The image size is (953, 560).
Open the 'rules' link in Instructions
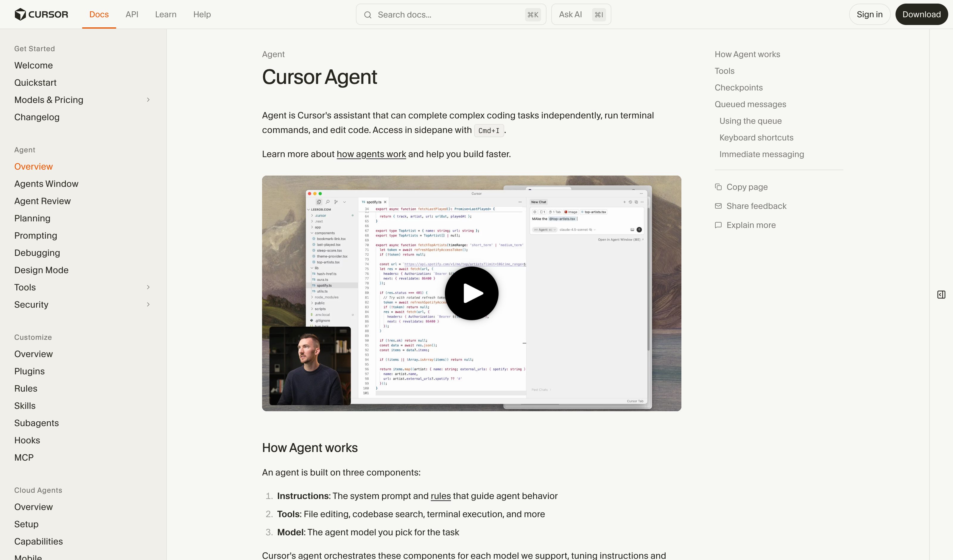click(440, 496)
